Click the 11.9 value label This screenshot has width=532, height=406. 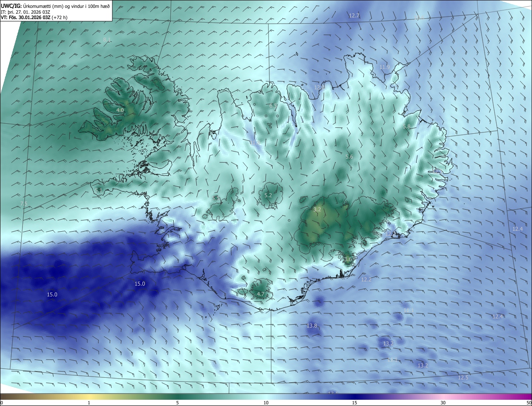pos(384,67)
